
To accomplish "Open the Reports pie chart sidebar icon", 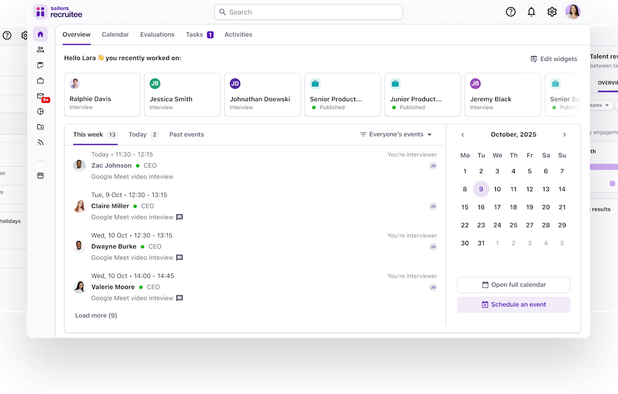I will [40, 112].
